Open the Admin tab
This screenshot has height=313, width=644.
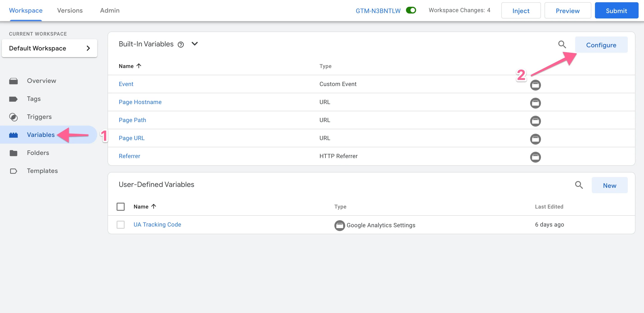(x=110, y=11)
